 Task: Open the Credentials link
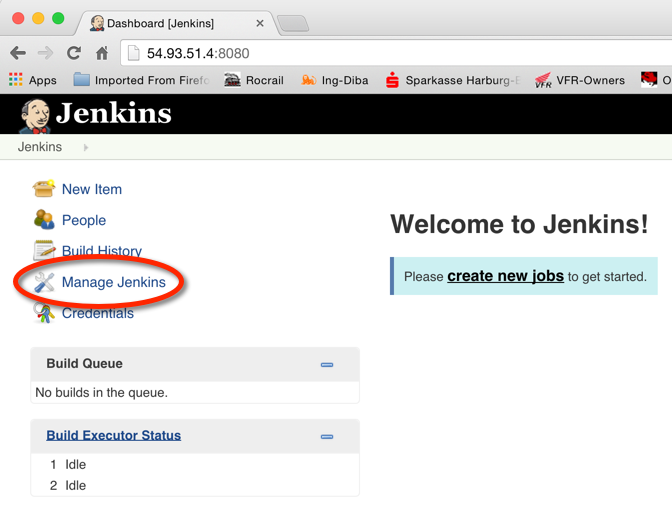[x=98, y=313]
